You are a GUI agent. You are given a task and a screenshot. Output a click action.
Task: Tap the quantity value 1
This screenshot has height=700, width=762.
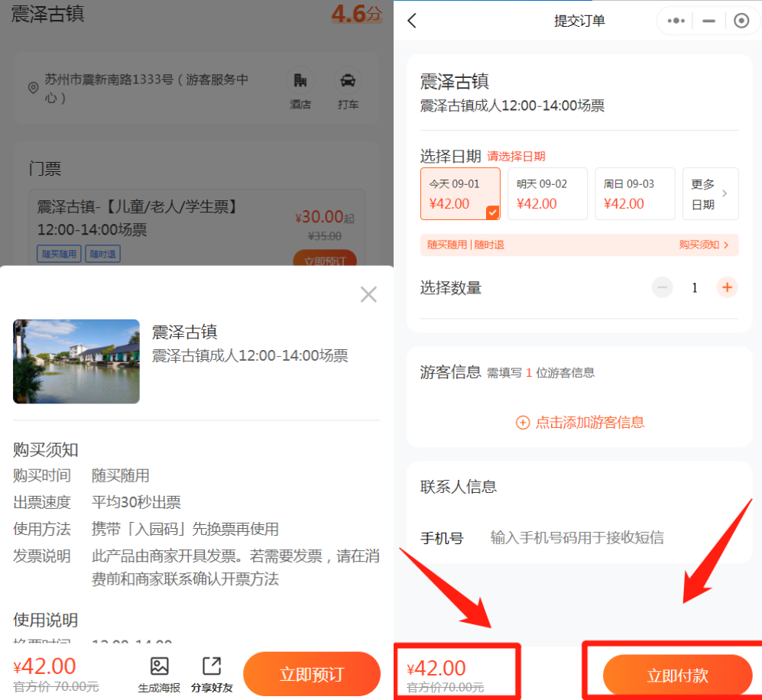point(695,288)
